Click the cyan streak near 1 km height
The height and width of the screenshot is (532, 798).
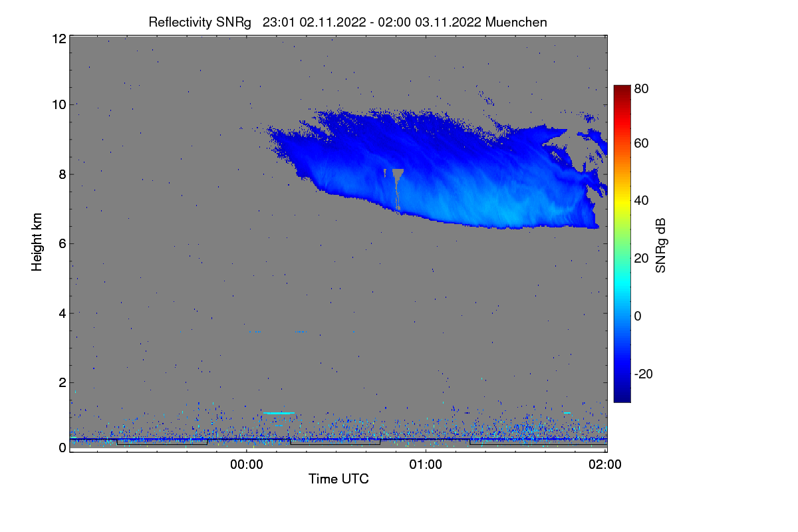tap(279, 413)
